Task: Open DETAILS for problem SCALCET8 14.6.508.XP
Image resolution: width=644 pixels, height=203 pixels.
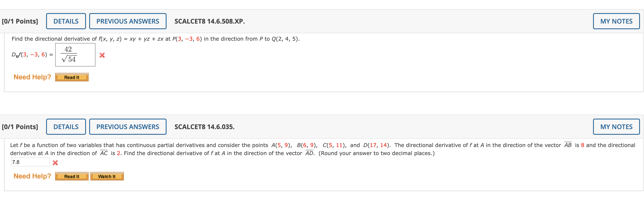Action: pyautogui.click(x=66, y=21)
